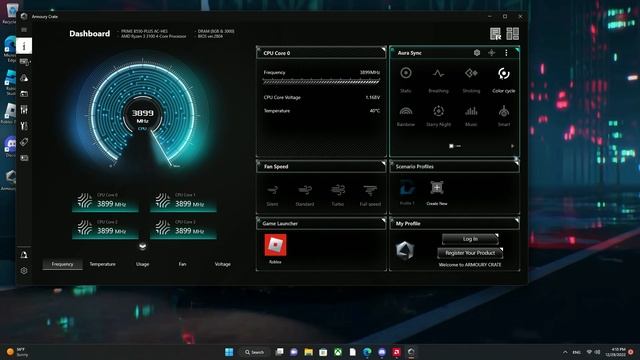
Task: Open Xbox app from taskbar
Action: pyautogui.click(x=338, y=352)
